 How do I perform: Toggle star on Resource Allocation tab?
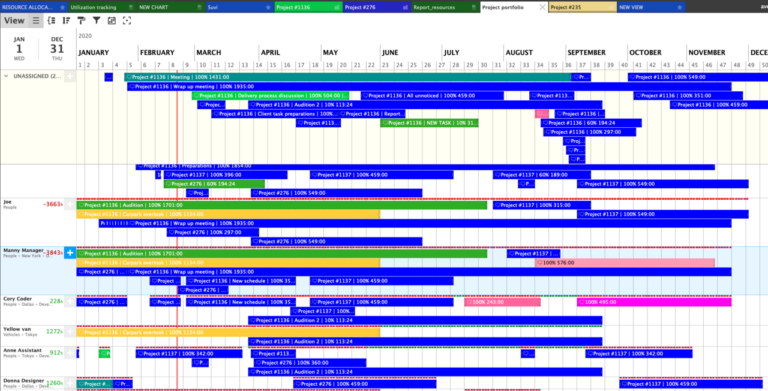[x=62, y=7]
